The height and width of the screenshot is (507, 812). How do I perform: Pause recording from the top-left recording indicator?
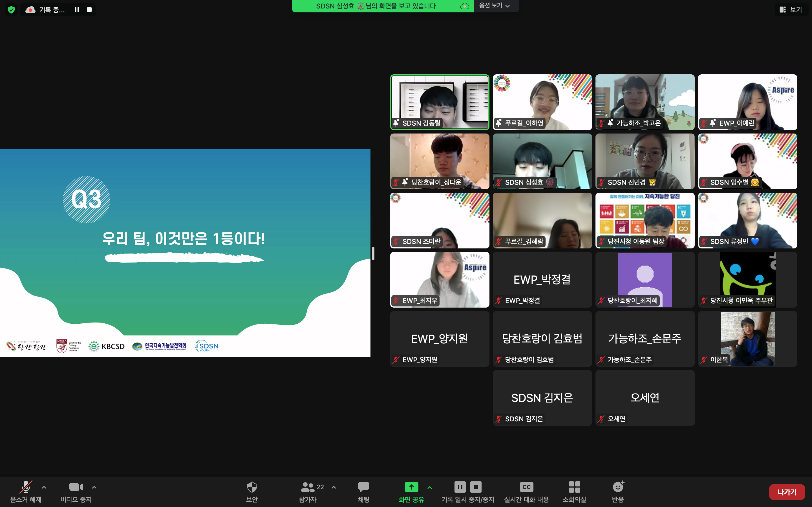[x=77, y=9]
